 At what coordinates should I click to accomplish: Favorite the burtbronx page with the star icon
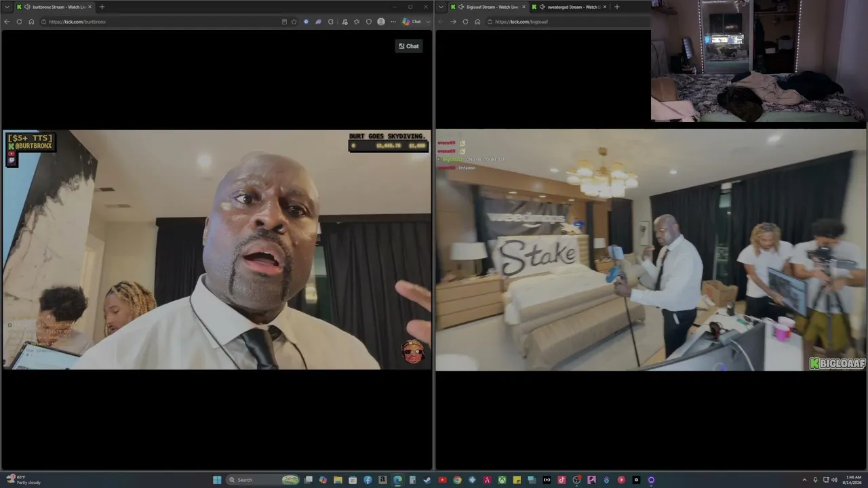pyautogui.click(x=294, y=22)
